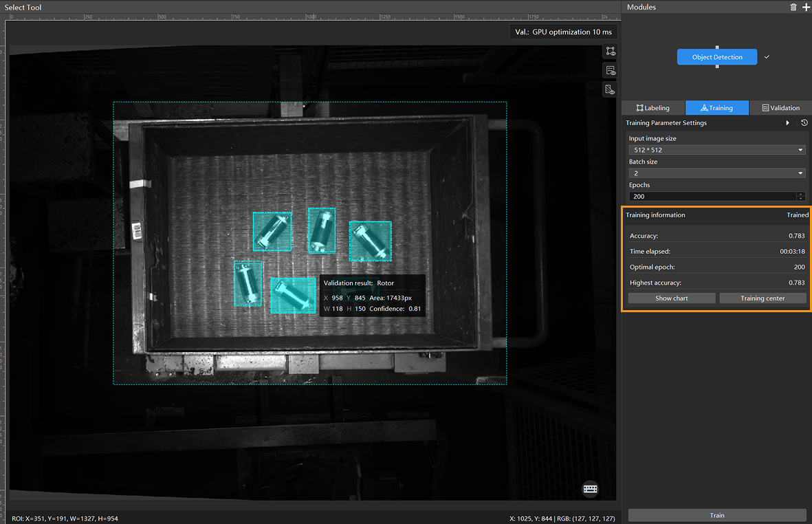Select the rightmost detected rotor box
812x524 pixels.
[x=371, y=241]
